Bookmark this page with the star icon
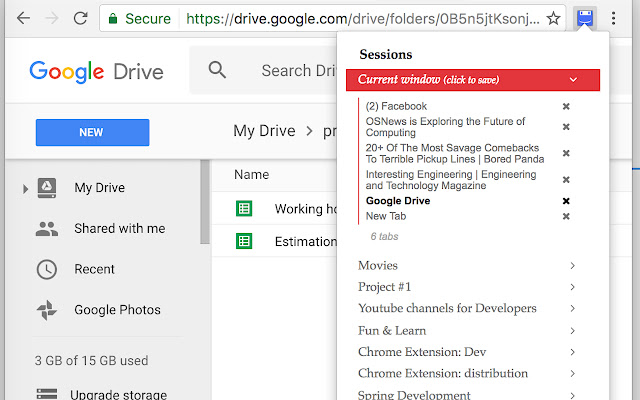Image resolution: width=640 pixels, height=400 pixels. coord(553,18)
